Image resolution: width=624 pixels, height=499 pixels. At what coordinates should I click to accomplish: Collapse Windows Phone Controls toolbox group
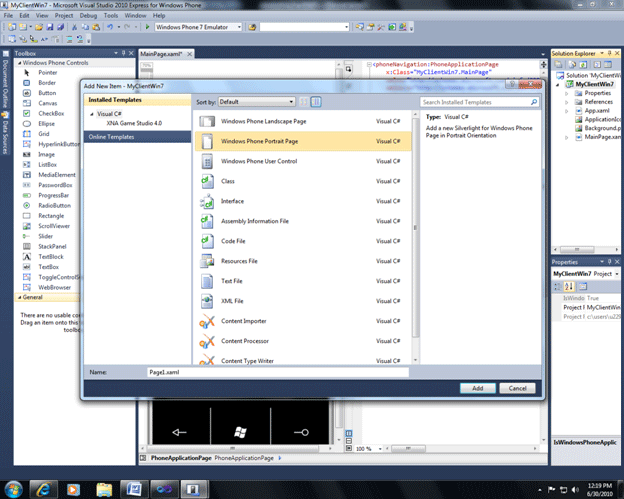(19, 63)
